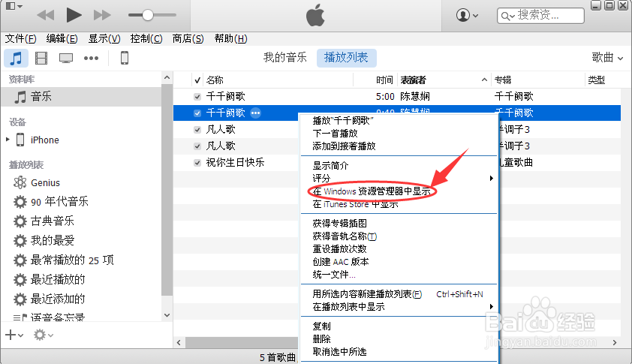Select iPhone in the sidebar
Screen dimensions: 632x364
pyautogui.click(x=45, y=140)
